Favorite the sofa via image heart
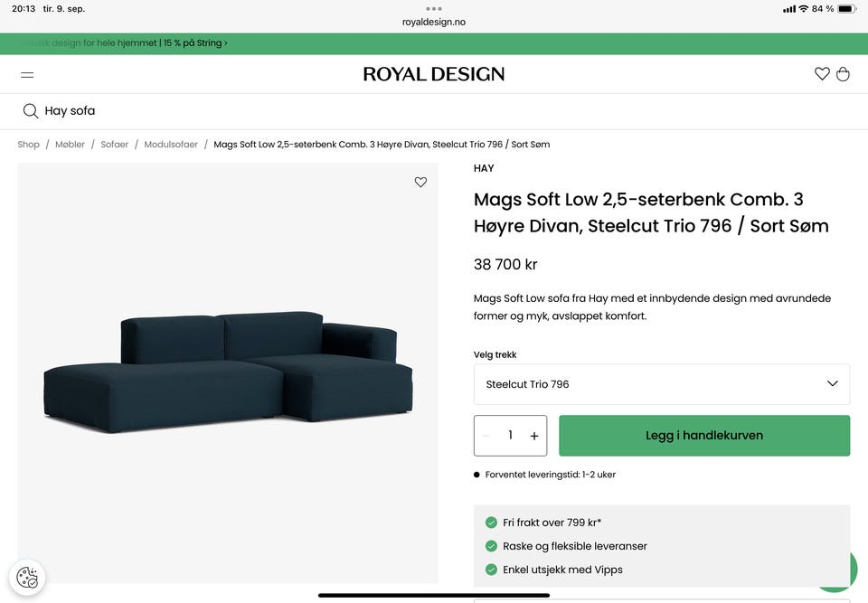 click(x=420, y=182)
